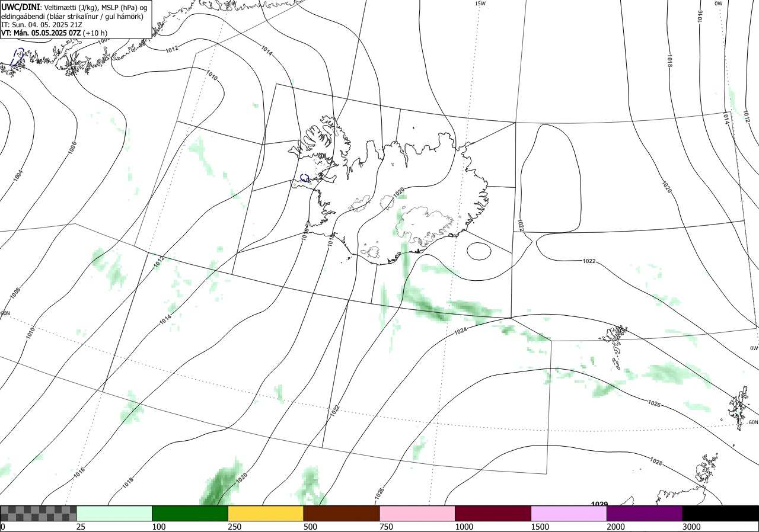Click the pink 750–1000 legend swatch
This screenshot has width=759, height=532.
coord(417,513)
